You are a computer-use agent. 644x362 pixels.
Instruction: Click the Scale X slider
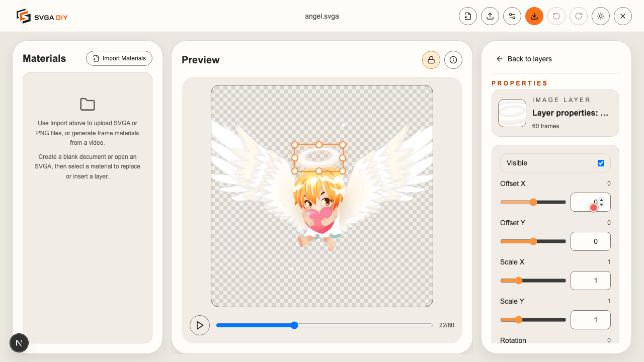coord(533,281)
